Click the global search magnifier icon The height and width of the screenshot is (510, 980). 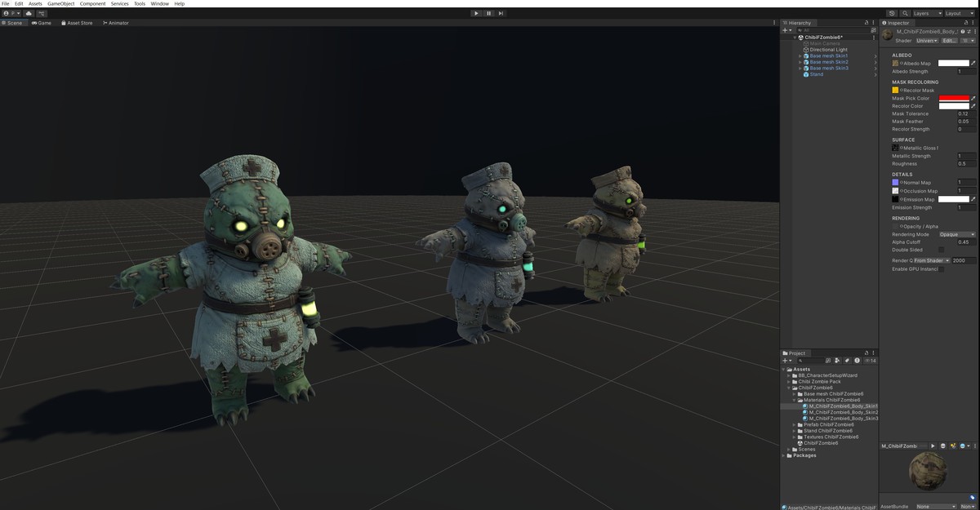pos(906,13)
